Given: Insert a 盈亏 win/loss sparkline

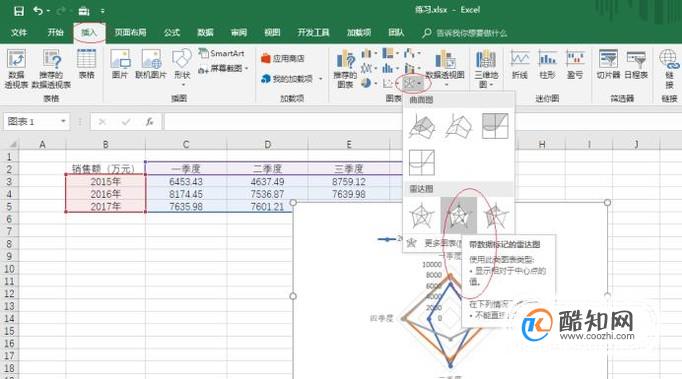Looking at the screenshot, I should tap(575, 65).
